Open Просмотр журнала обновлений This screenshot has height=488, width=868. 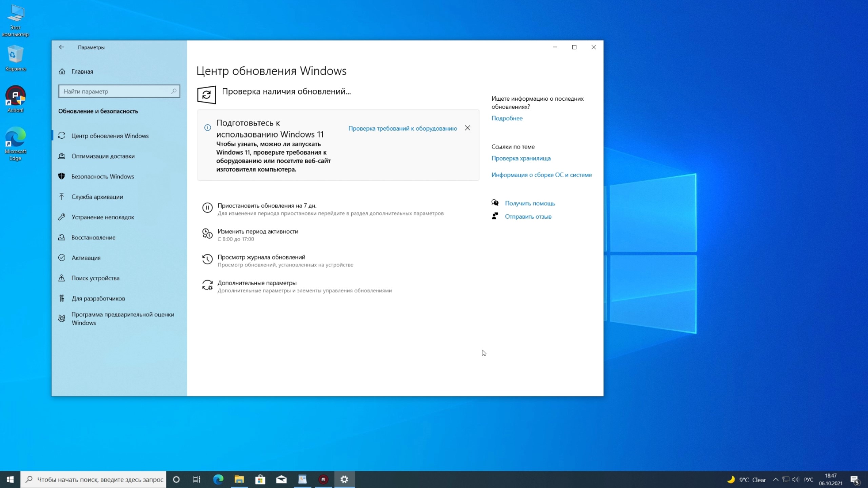point(261,257)
